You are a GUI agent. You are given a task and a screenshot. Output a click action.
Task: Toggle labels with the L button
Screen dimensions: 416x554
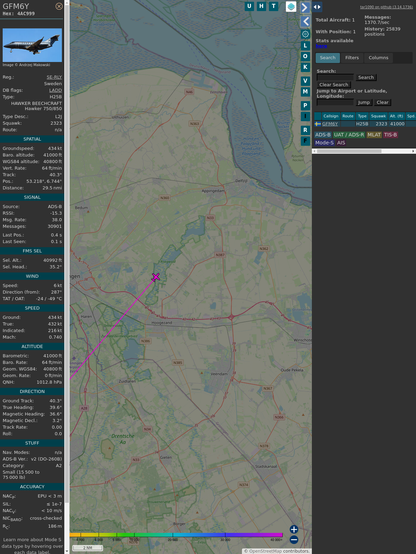[305, 46]
